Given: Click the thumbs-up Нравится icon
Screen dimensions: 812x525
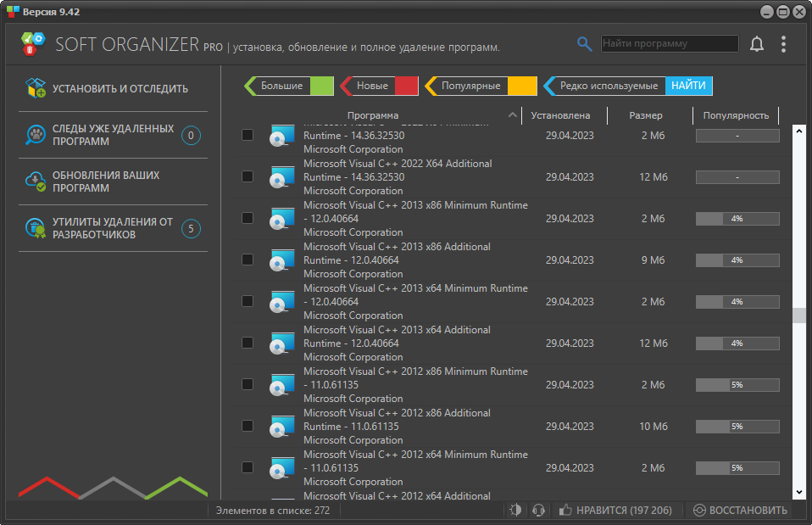Looking at the screenshot, I should click(565, 510).
